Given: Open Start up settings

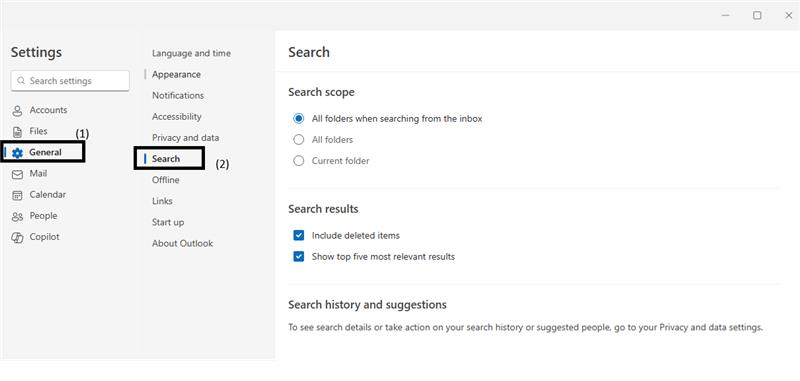Looking at the screenshot, I should coord(168,222).
